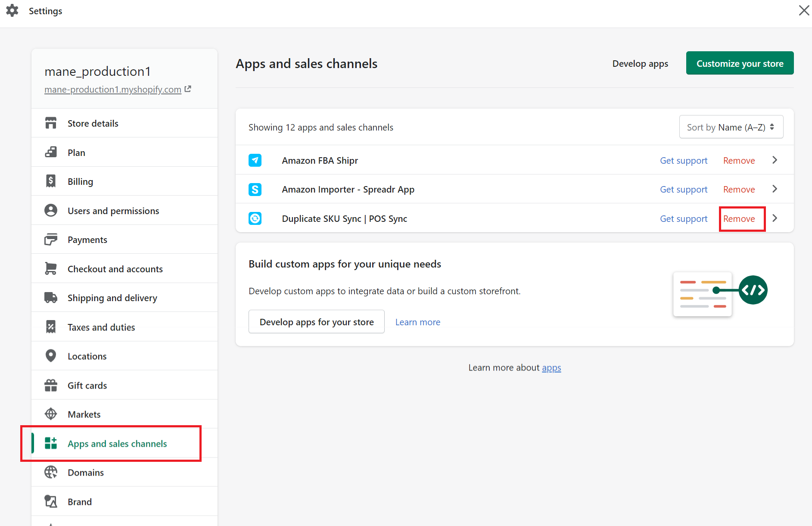Click Develop apps button

[x=640, y=63]
